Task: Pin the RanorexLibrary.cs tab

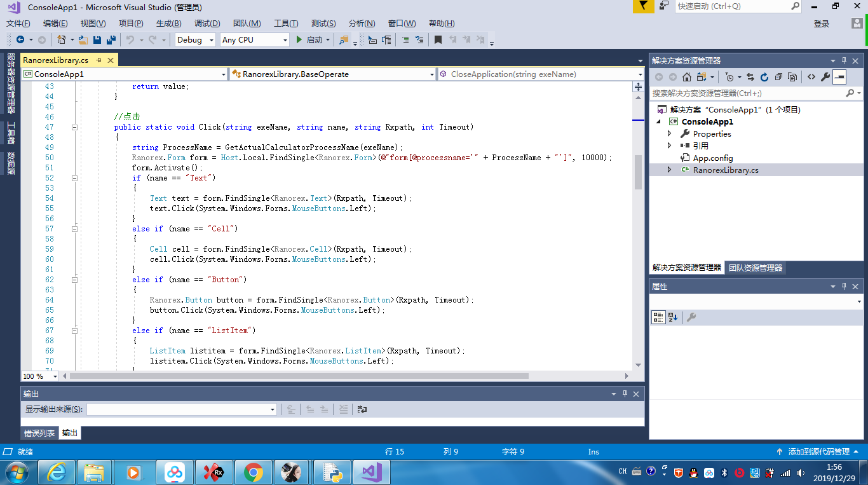Action: [98, 60]
